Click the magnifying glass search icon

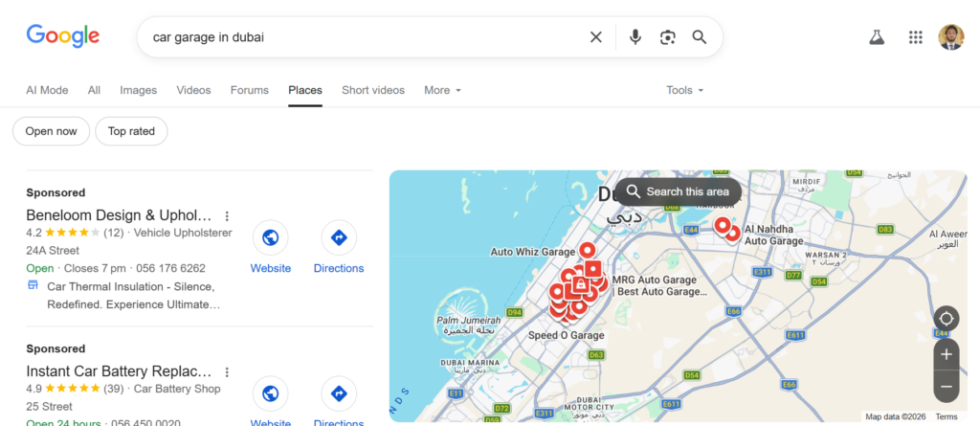tap(700, 37)
